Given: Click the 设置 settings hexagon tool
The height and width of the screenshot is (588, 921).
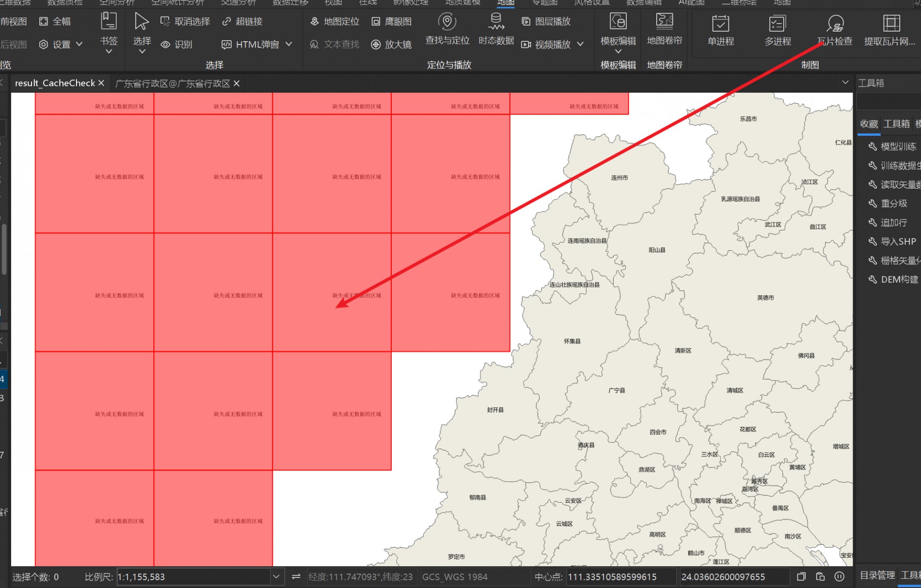Looking at the screenshot, I should coord(54,45).
